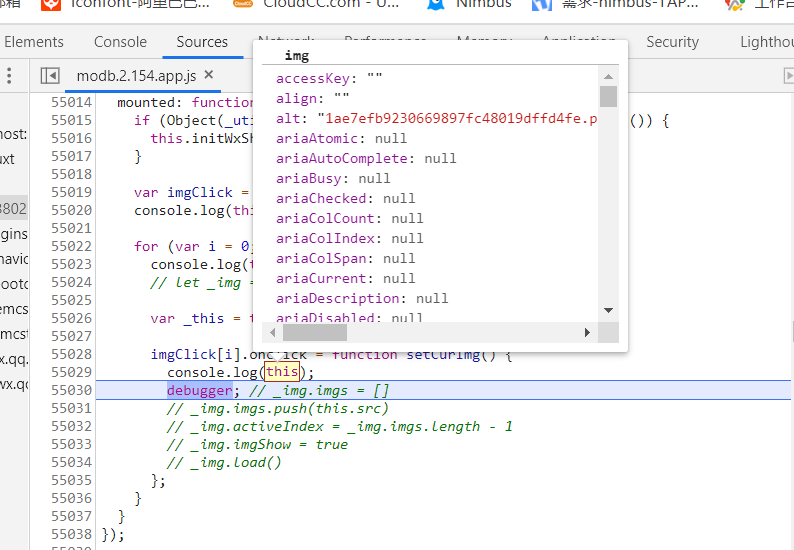Image resolution: width=794 pixels, height=550 pixels.
Task: Click the popup vertical scrollbar thumb
Action: click(x=609, y=96)
